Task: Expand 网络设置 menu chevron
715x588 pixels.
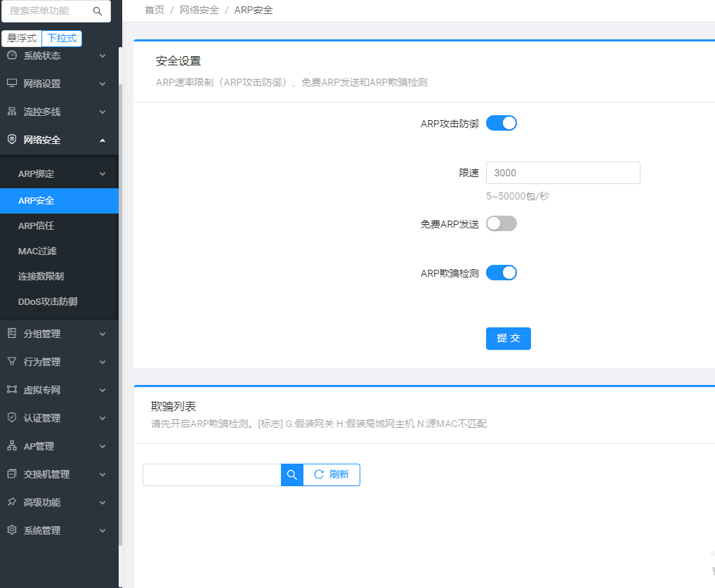Action: 103,84
